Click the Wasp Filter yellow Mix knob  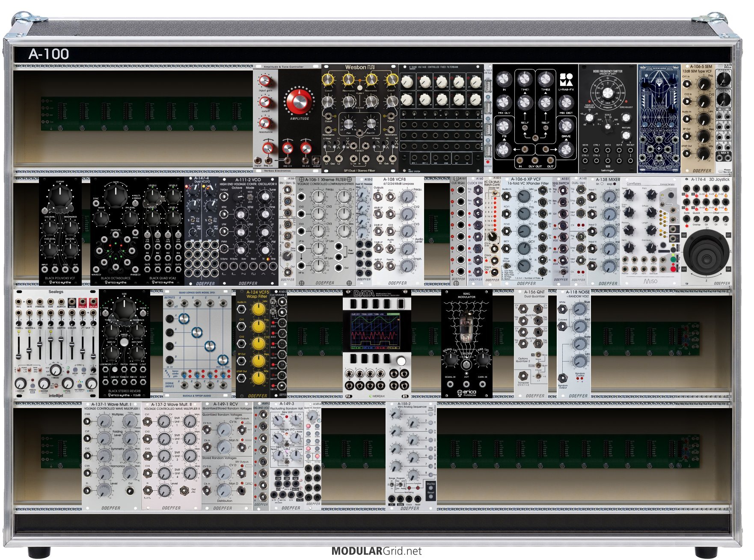pos(258,378)
